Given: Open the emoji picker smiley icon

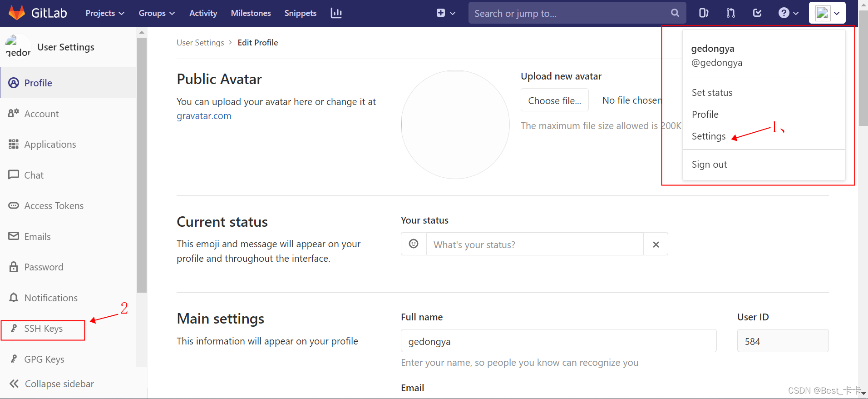Looking at the screenshot, I should 414,244.
